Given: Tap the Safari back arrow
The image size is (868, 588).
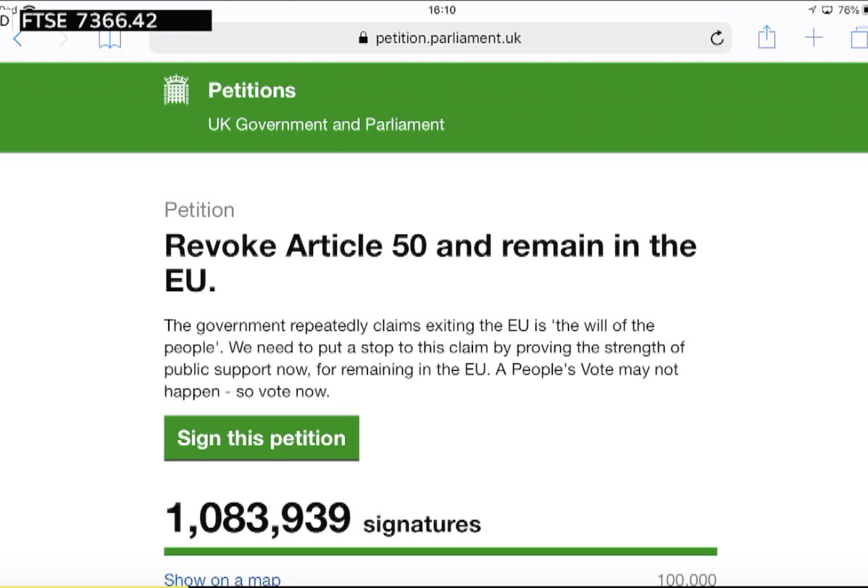Looking at the screenshot, I should point(17,39).
